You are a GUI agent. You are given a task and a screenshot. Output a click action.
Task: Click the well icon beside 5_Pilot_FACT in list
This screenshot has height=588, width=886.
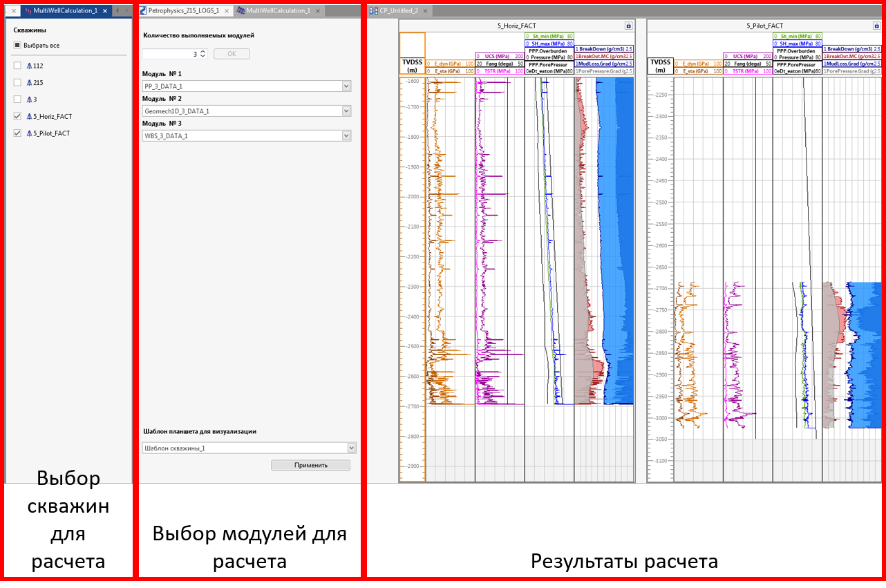coord(29,133)
